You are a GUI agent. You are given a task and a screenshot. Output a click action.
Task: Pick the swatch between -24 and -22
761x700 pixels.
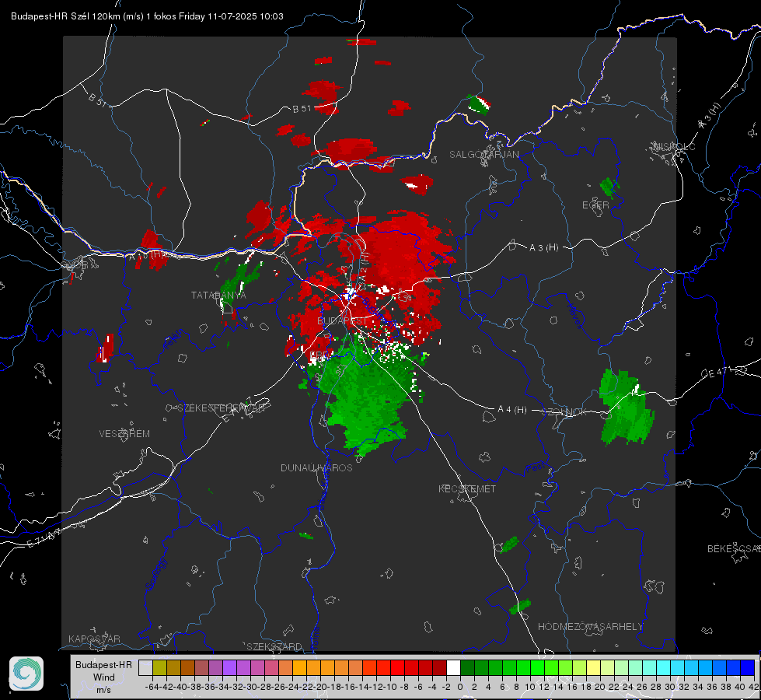coord(299,667)
